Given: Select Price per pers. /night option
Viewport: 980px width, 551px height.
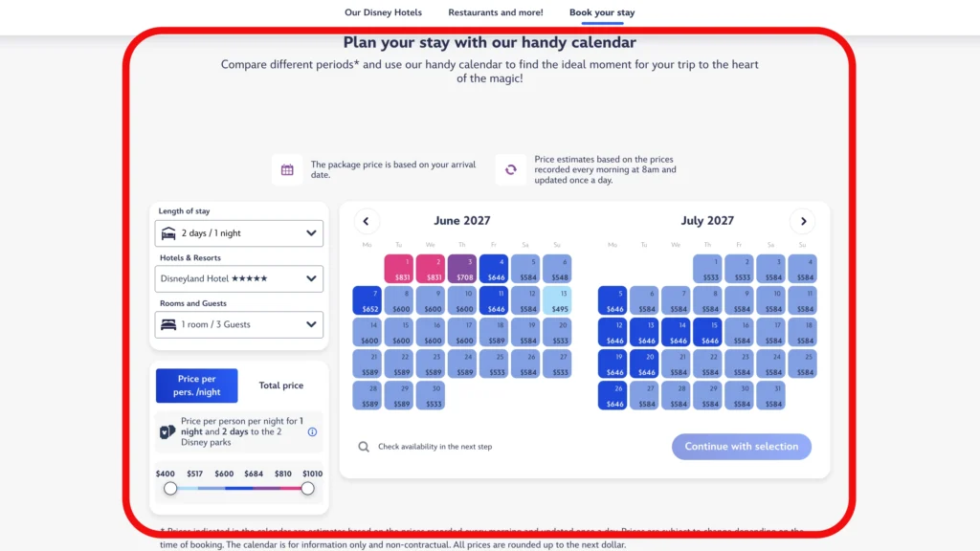Looking at the screenshot, I should tap(197, 386).
